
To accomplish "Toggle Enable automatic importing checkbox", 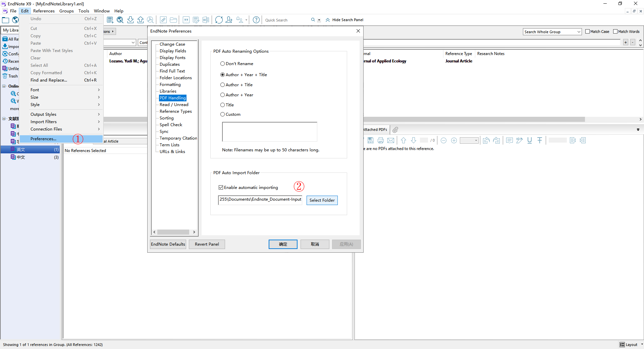I will click(x=221, y=188).
